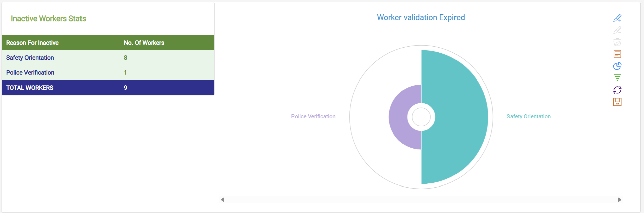Click the right arrow of horizontal scrollbar
Image resolution: width=644 pixels, height=213 pixels.
coord(620,200)
